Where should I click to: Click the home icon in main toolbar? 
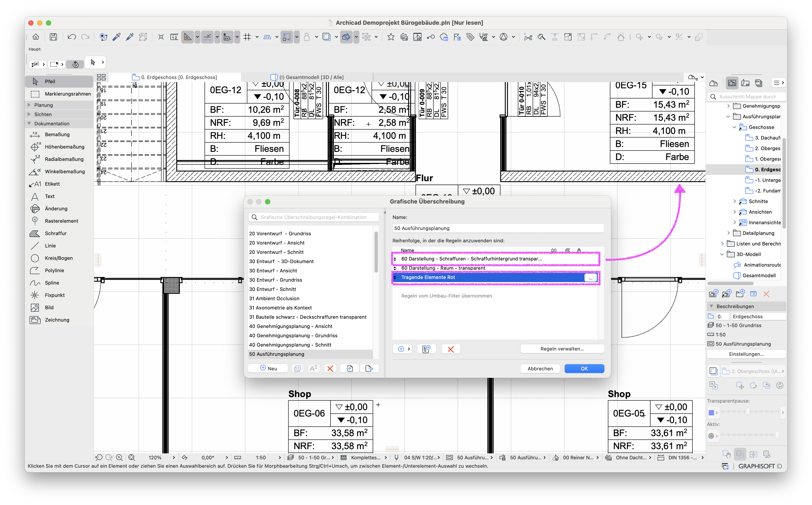(x=36, y=37)
